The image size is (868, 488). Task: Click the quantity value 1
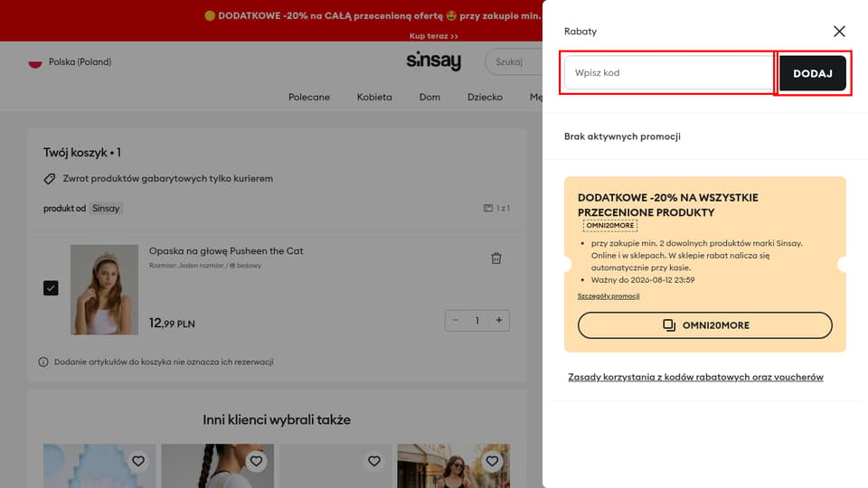[477, 320]
